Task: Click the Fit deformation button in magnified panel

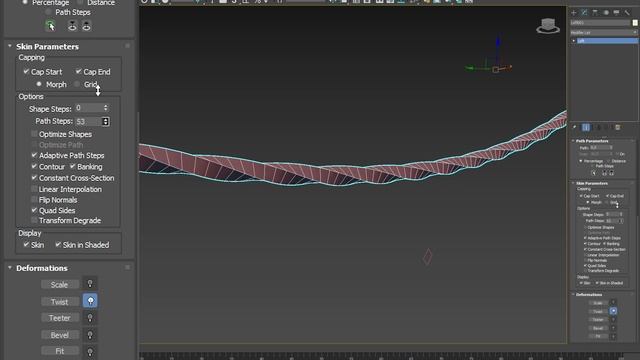Action: pyautogui.click(x=60, y=351)
